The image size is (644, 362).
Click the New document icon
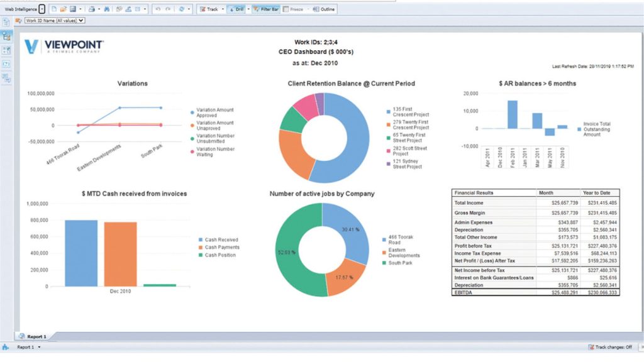click(54, 9)
